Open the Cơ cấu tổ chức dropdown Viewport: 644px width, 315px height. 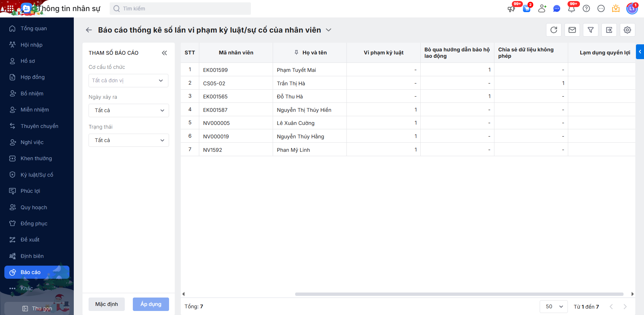click(128, 81)
